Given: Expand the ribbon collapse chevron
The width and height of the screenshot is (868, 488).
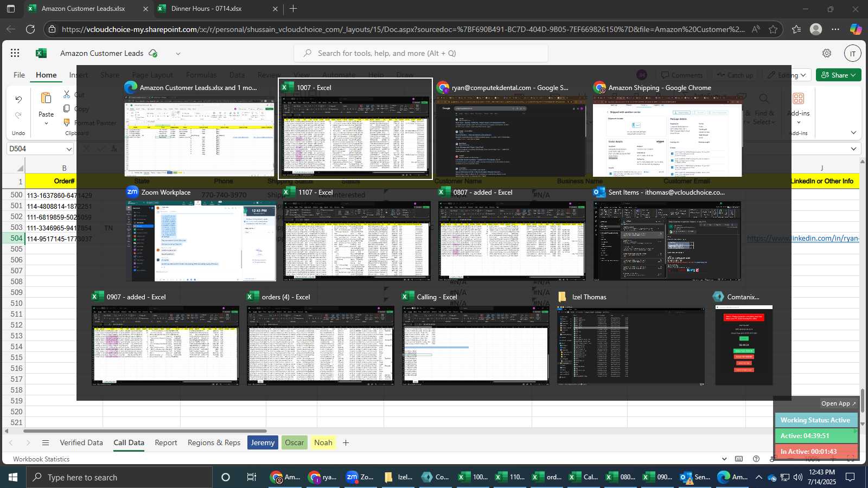Looking at the screenshot, I should click(853, 132).
